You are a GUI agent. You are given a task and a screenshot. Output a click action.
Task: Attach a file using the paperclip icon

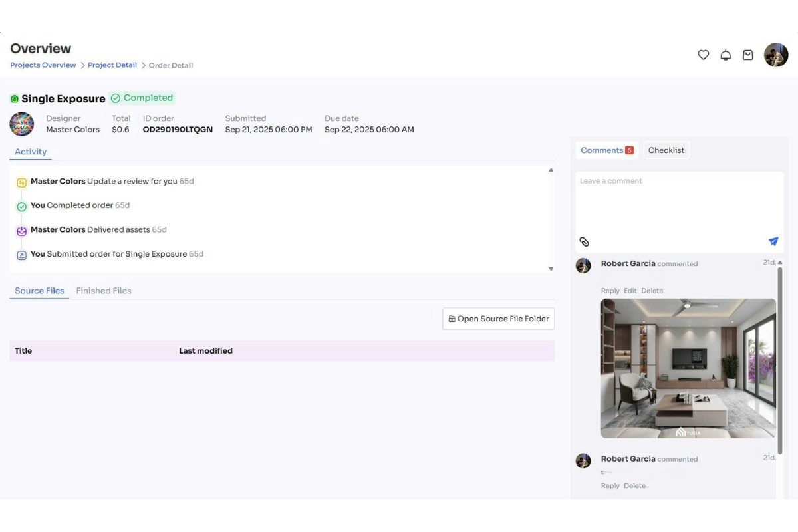585,241
